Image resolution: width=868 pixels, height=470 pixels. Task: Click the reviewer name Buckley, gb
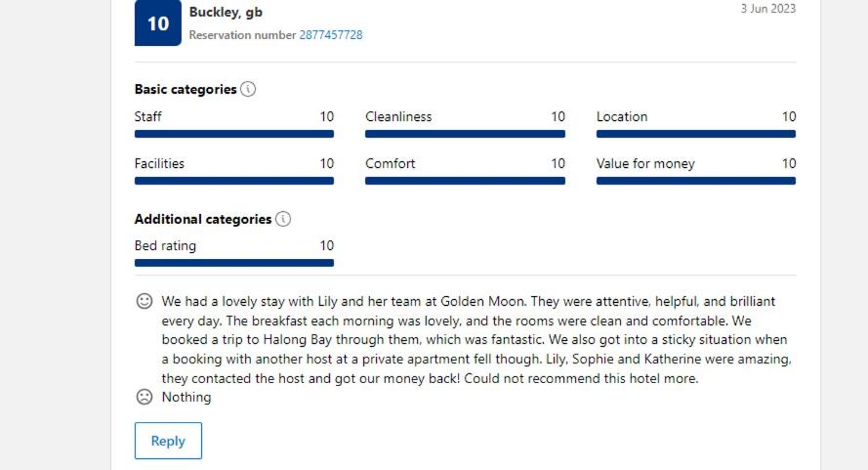click(x=226, y=13)
